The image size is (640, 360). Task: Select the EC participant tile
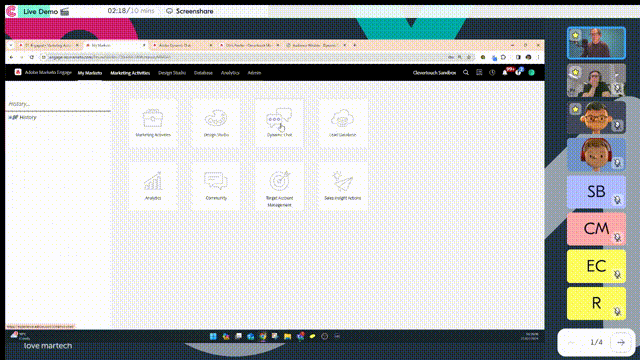596,266
